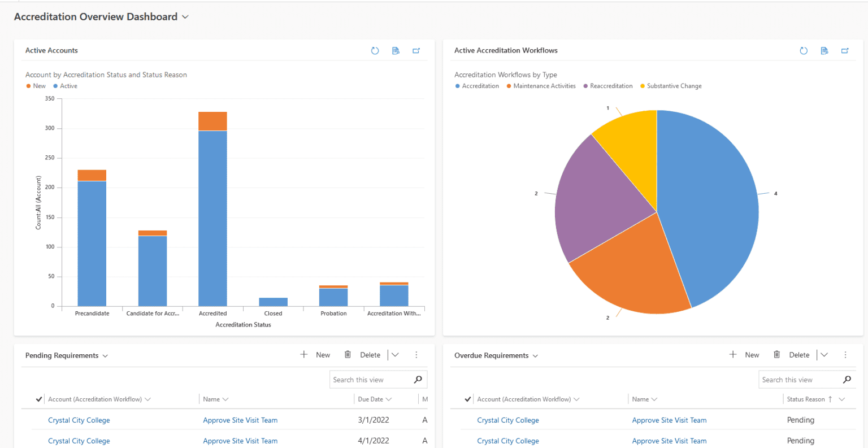Open search in the Pending Requirements grid
Screen dimensions: 868x448
point(418,379)
